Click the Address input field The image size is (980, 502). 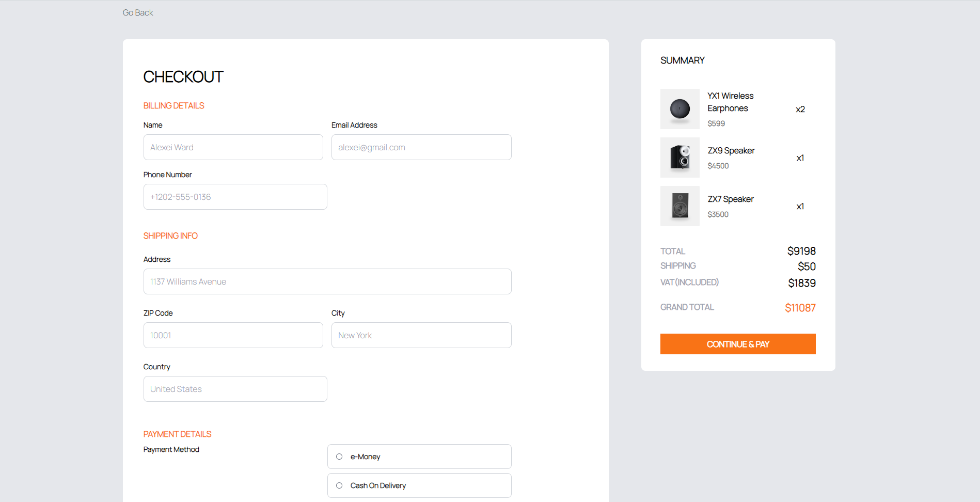(327, 281)
